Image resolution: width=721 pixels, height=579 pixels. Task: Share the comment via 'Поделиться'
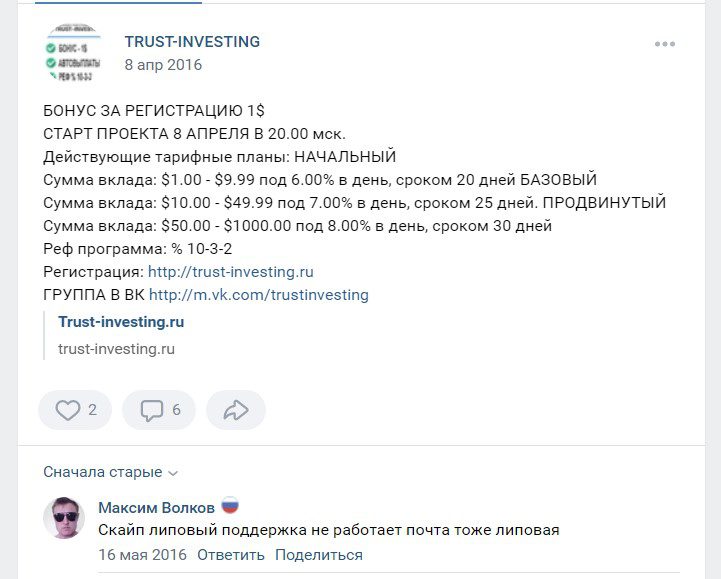click(319, 554)
